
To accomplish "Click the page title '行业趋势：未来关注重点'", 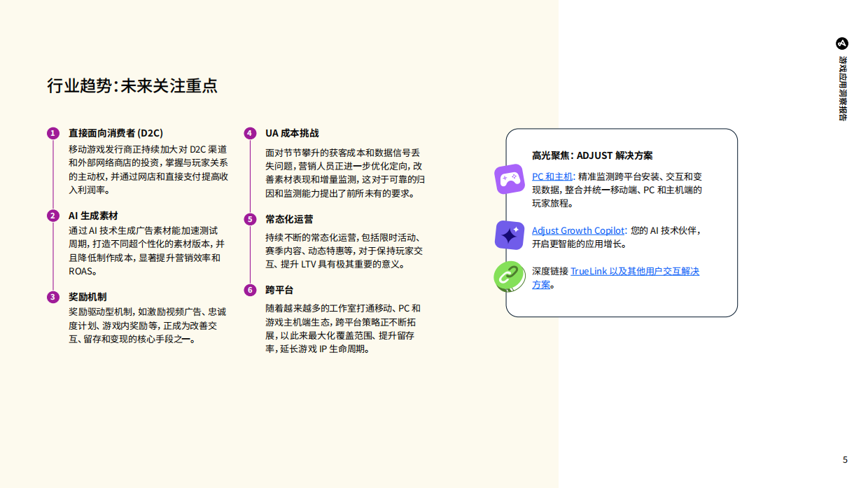I will (132, 85).
